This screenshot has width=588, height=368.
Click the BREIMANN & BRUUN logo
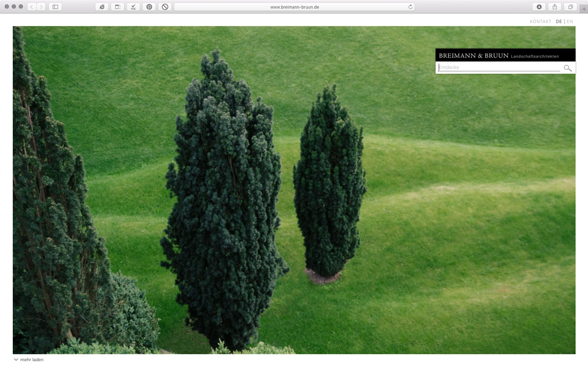(505, 55)
